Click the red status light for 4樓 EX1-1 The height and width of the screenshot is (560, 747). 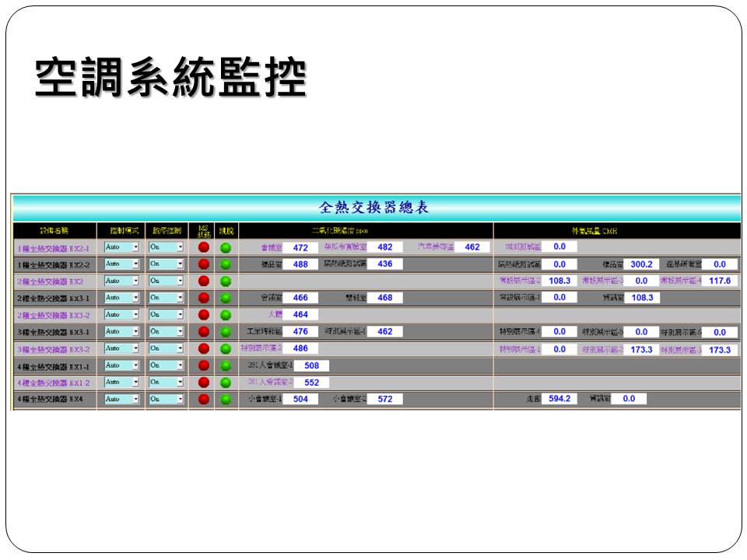[204, 366]
